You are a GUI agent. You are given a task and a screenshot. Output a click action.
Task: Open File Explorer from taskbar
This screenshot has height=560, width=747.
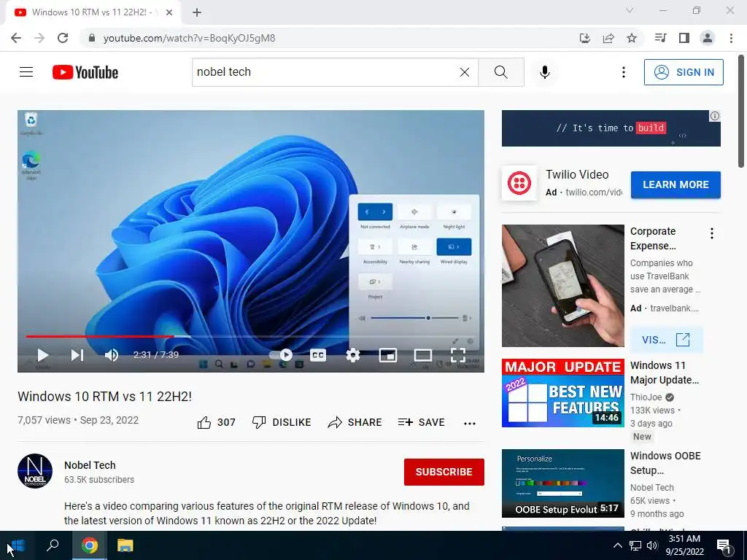click(x=125, y=545)
